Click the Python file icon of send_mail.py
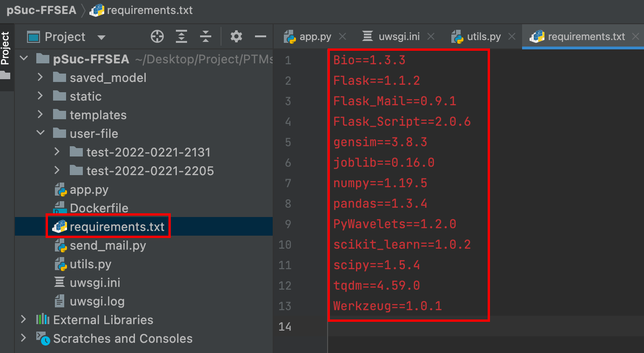Screen dimensions: 644x353 tap(60, 245)
